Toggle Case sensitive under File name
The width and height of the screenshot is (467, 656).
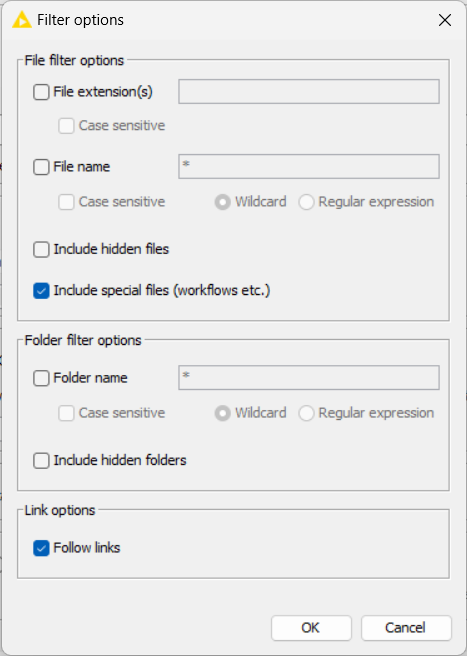point(67,202)
